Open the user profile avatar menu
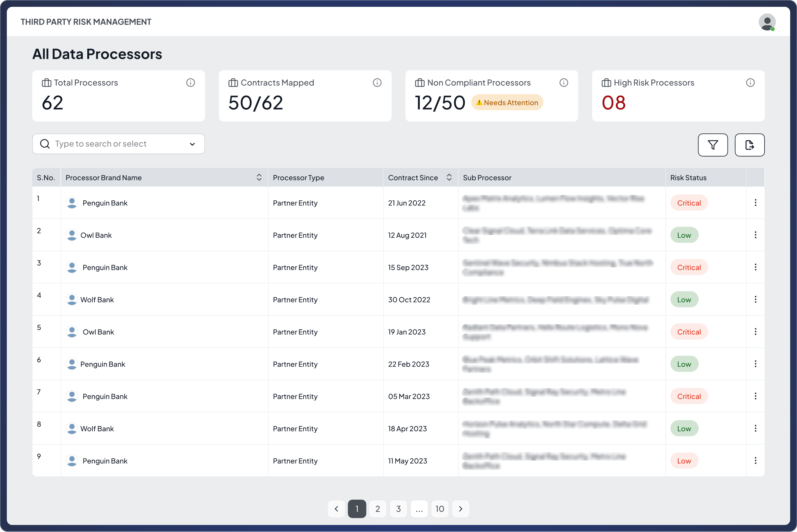Image resolution: width=797 pixels, height=532 pixels. (x=767, y=22)
